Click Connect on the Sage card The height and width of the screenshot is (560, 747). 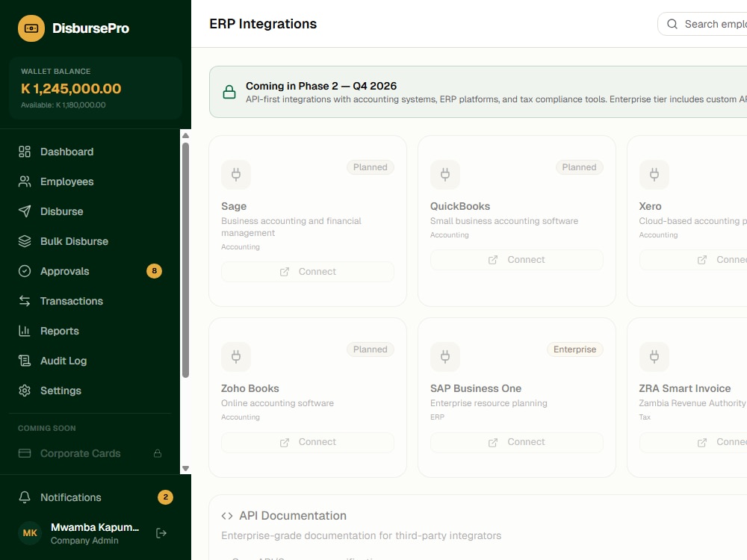pyautogui.click(x=308, y=272)
